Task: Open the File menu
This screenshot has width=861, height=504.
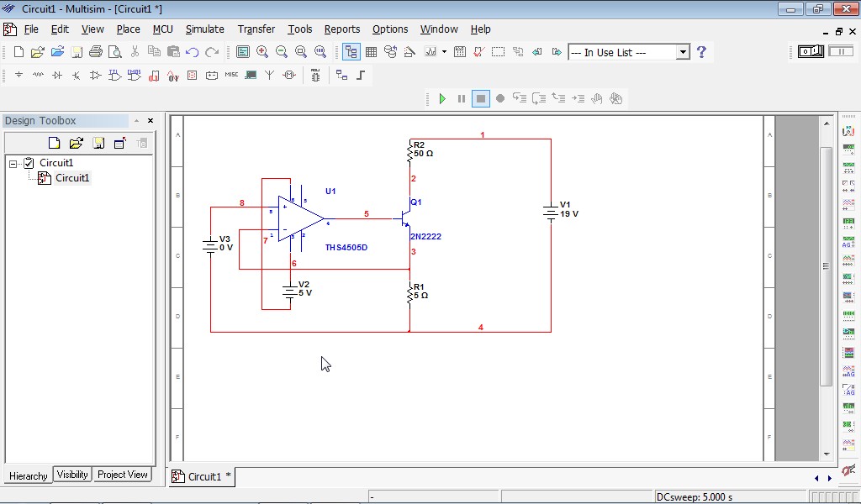Action: coord(31,29)
